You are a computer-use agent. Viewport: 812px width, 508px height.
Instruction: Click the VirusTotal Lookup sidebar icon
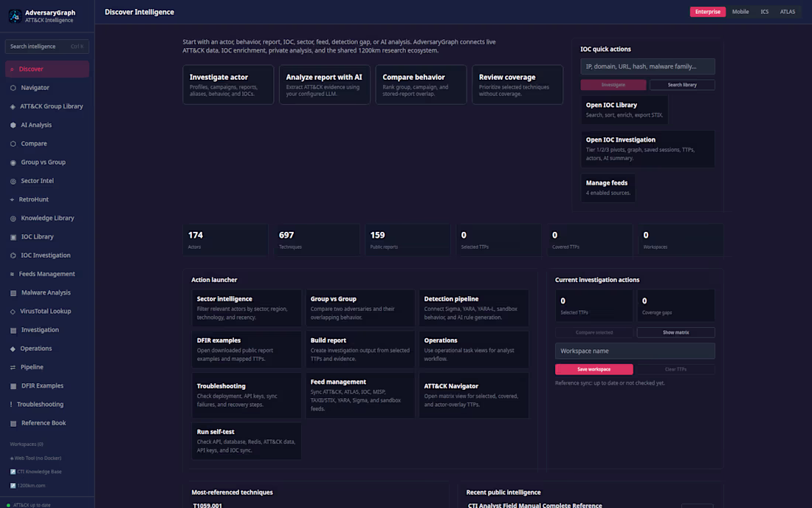(13, 311)
